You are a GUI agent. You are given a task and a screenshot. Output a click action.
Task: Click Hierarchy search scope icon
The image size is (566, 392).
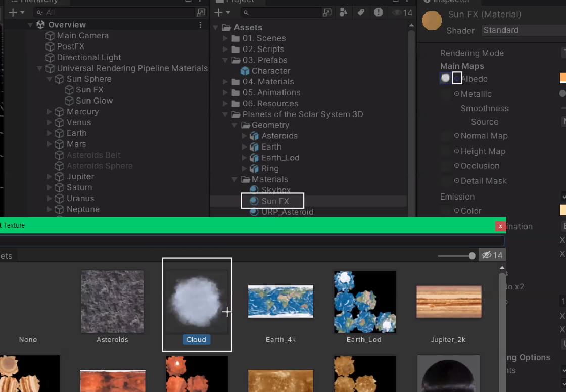click(201, 13)
